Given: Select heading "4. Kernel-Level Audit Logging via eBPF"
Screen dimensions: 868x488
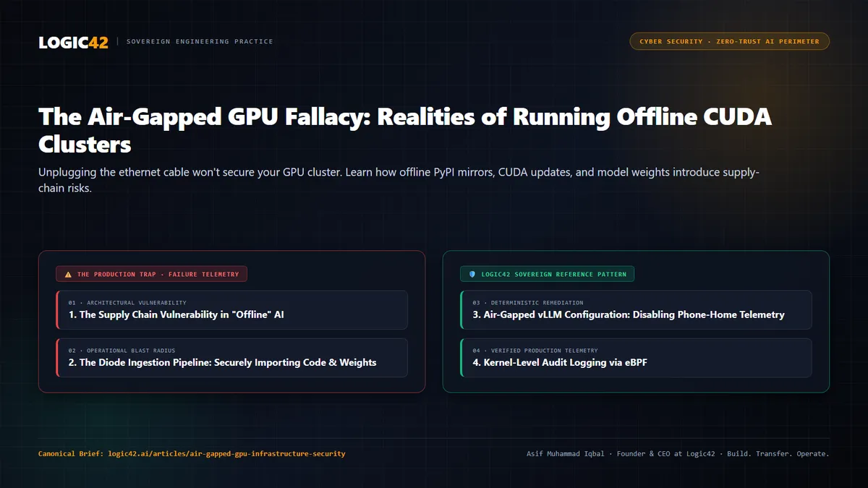Looking at the screenshot, I should point(560,362).
